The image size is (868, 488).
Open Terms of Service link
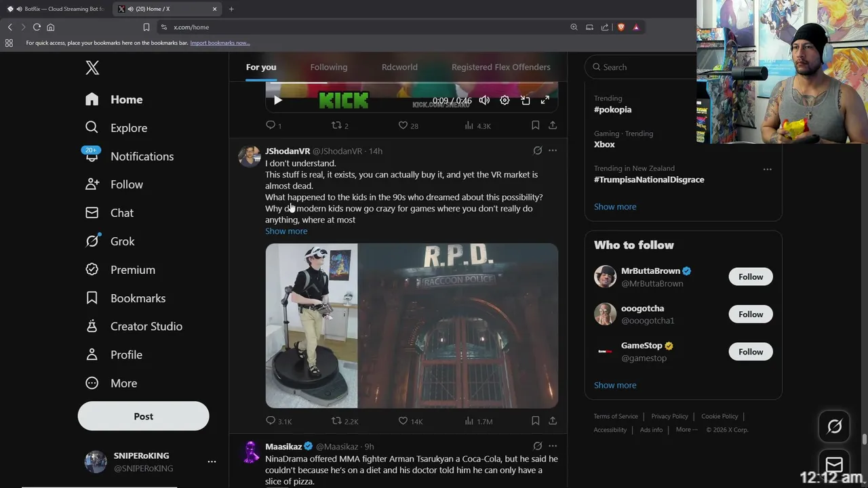pyautogui.click(x=616, y=416)
